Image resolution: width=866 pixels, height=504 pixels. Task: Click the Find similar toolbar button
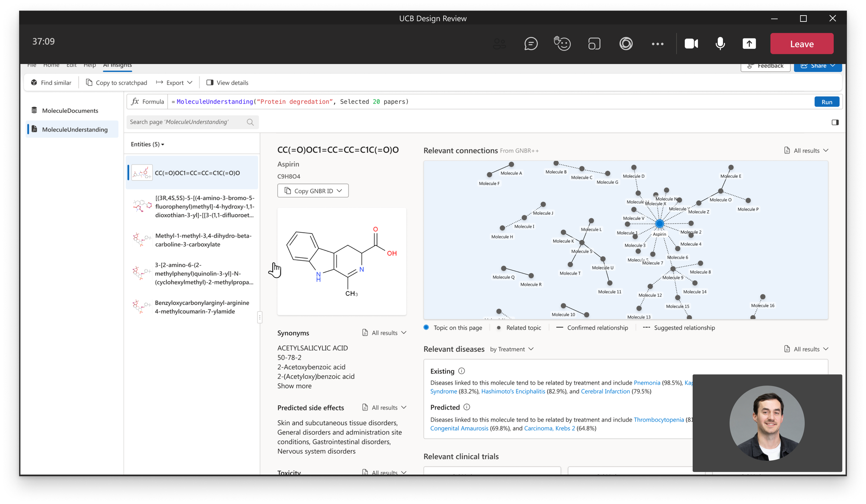pyautogui.click(x=51, y=83)
